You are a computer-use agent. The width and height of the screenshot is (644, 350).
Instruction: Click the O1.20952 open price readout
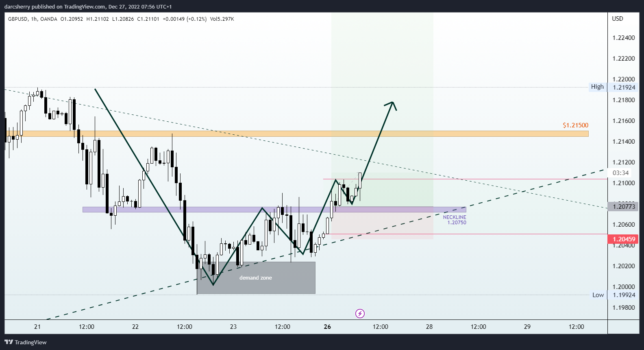(x=72, y=19)
